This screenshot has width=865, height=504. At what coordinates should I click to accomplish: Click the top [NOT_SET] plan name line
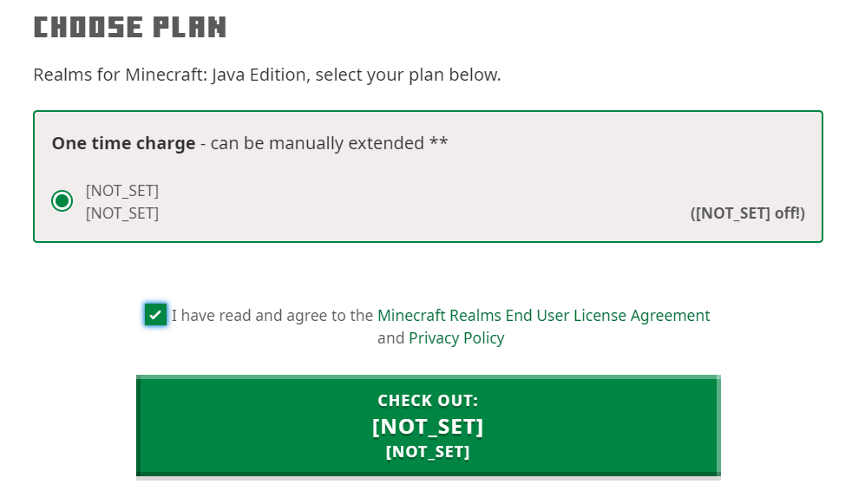pos(122,191)
